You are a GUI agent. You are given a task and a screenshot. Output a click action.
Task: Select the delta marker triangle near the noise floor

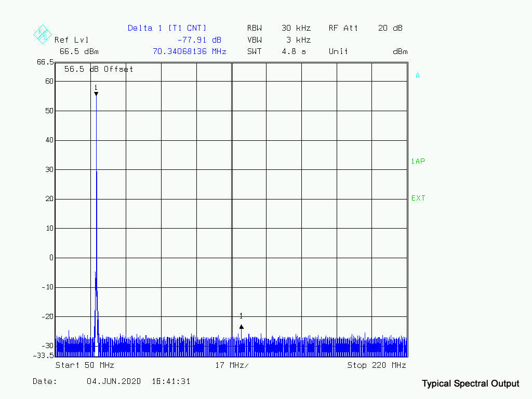point(241,327)
